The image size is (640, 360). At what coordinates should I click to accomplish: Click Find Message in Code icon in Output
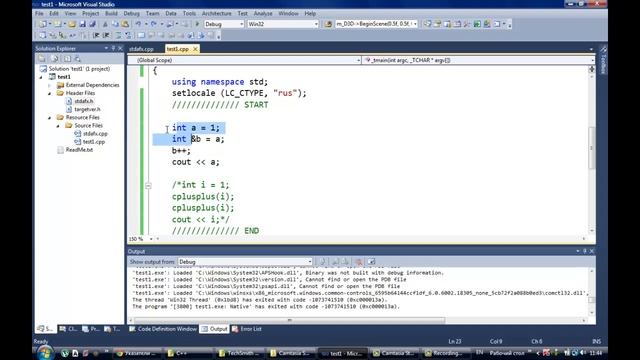322,262
